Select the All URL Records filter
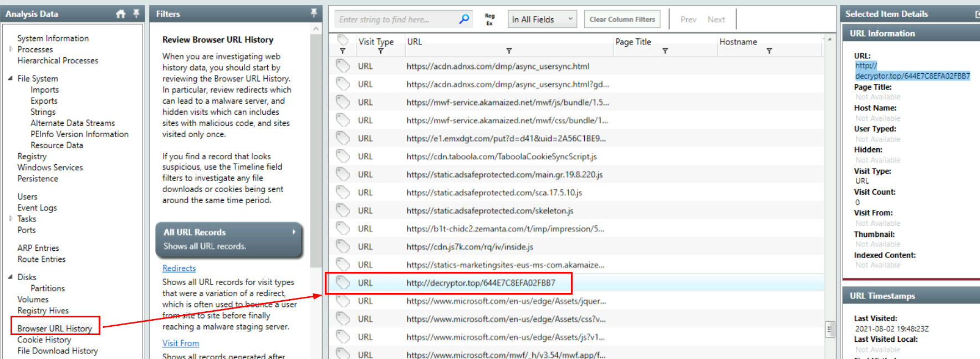 (229, 239)
